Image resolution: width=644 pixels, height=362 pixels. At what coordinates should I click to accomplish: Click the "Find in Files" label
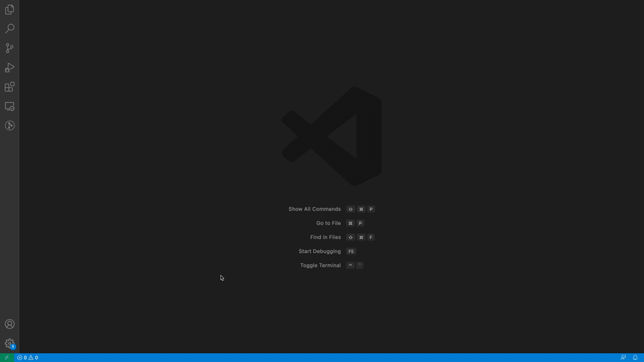coord(325,237)
